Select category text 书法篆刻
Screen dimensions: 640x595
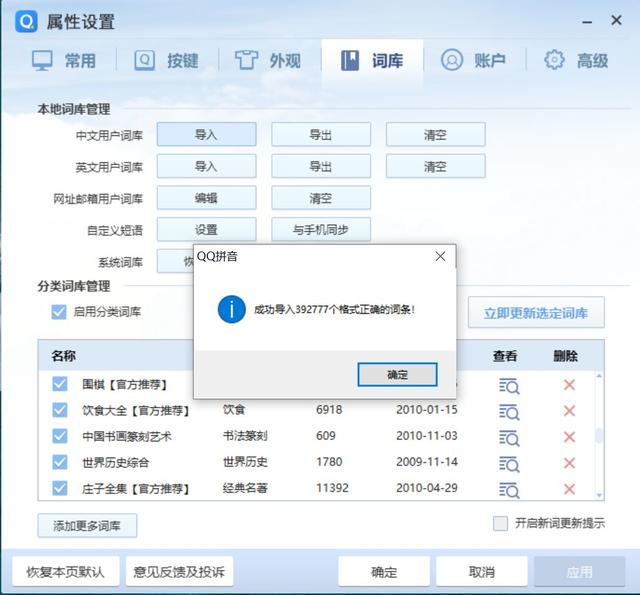pyautogui.click(x=245, y=436)
